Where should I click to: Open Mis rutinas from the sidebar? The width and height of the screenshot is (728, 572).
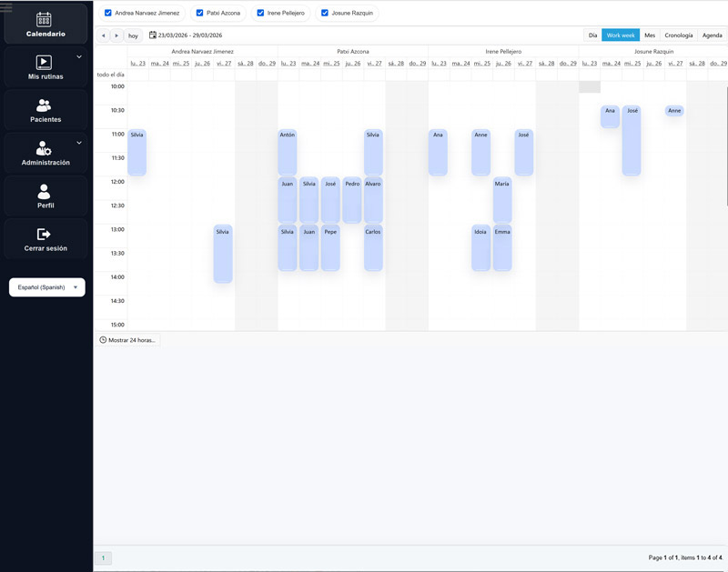point(45,67)
